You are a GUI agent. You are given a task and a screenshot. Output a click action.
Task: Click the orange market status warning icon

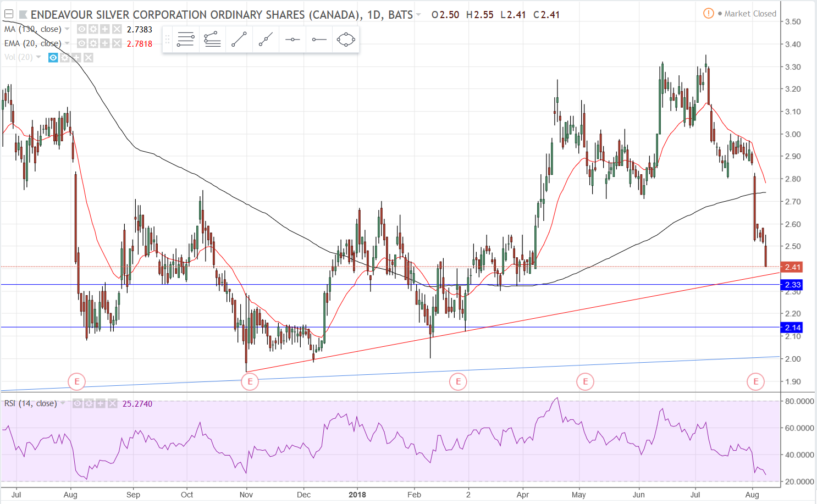709,13
